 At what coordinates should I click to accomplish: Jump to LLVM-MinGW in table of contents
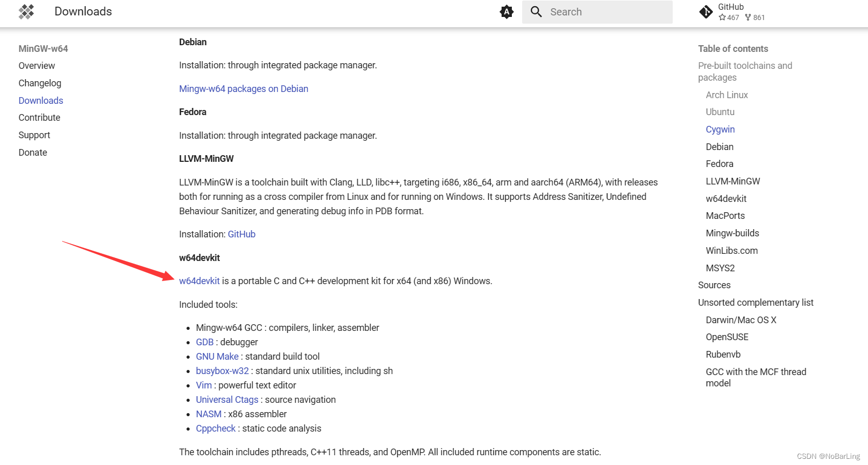(x=732, y=181)
